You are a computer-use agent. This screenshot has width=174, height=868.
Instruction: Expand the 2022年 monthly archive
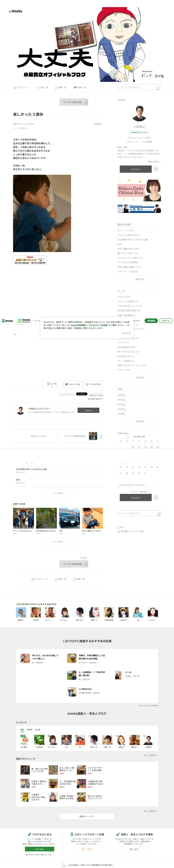point(121,404)
